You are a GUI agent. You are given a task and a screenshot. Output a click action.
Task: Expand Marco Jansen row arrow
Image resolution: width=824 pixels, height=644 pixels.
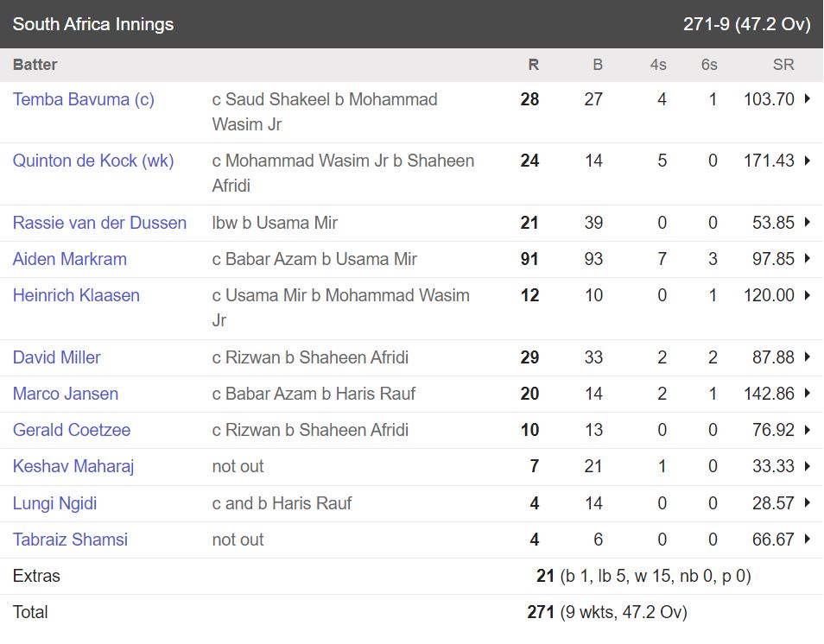pos(808,394)
